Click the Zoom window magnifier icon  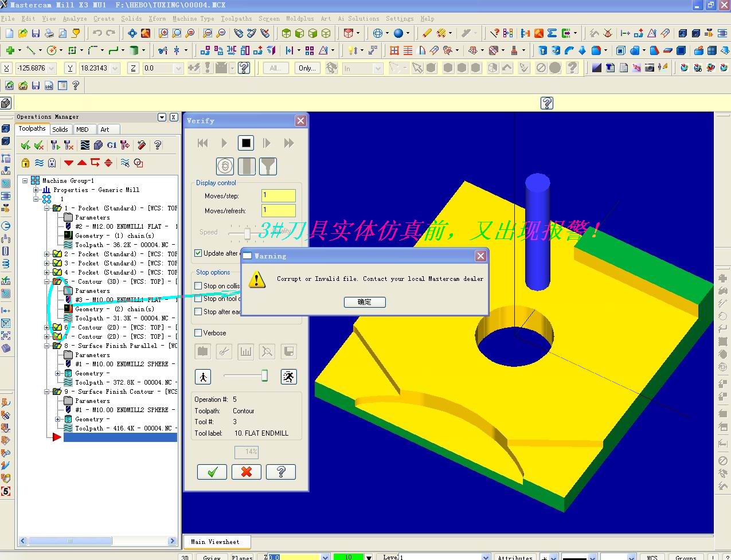163,33
